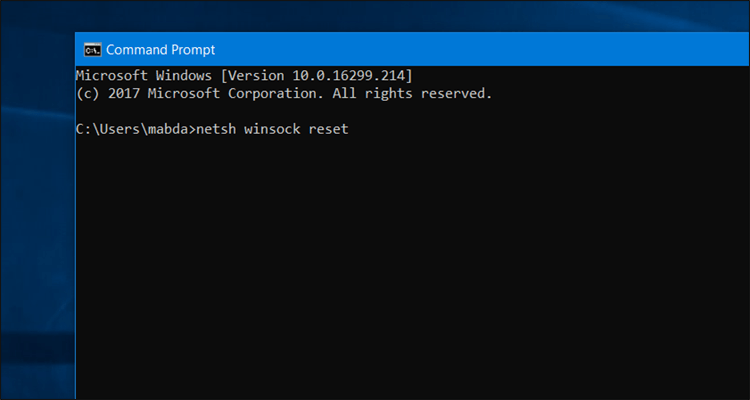The height and width of the screenshot is (400, 750).
Task: Click the "Command Prompt" window title text
Action: 160,49
